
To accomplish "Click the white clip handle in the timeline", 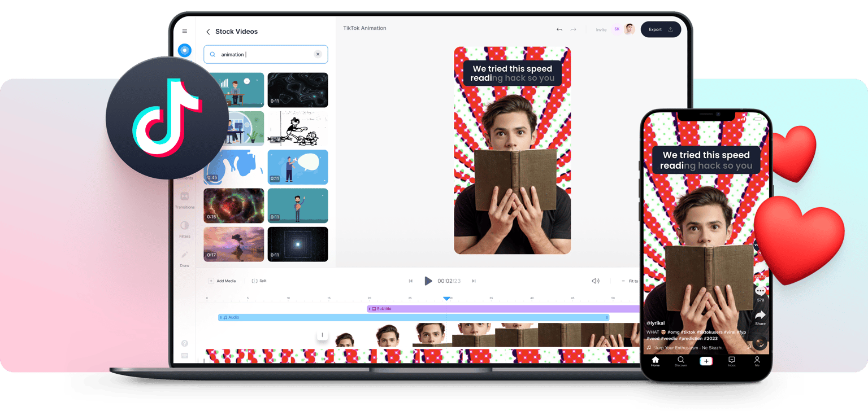I will pyautogui.click(x=322, y=335).
